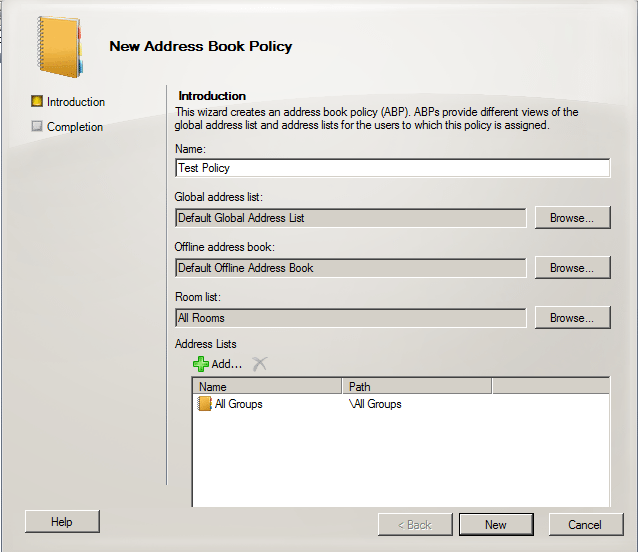
Task: Click the New Address Book Policy title
Action: pos(201,46)
